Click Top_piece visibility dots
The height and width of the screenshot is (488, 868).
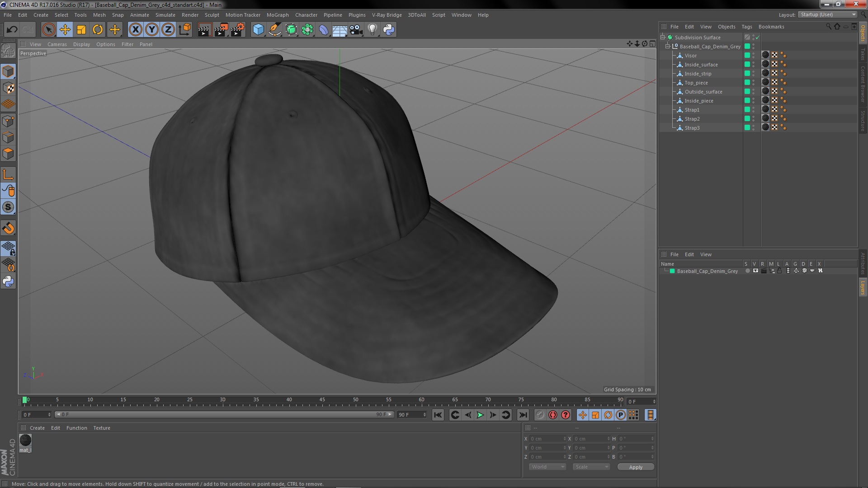[x=754, y=82]
